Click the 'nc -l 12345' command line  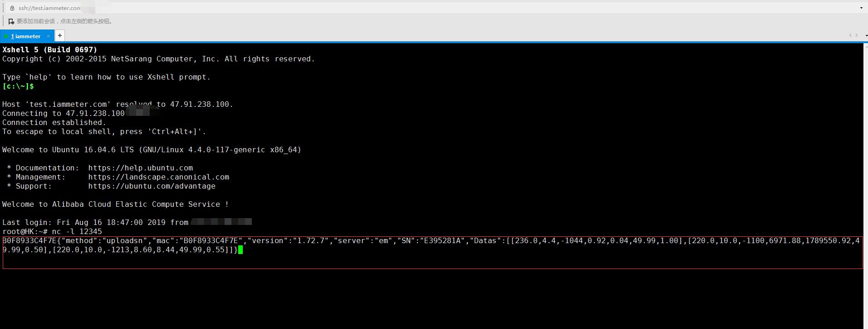[x=77, y=232]
